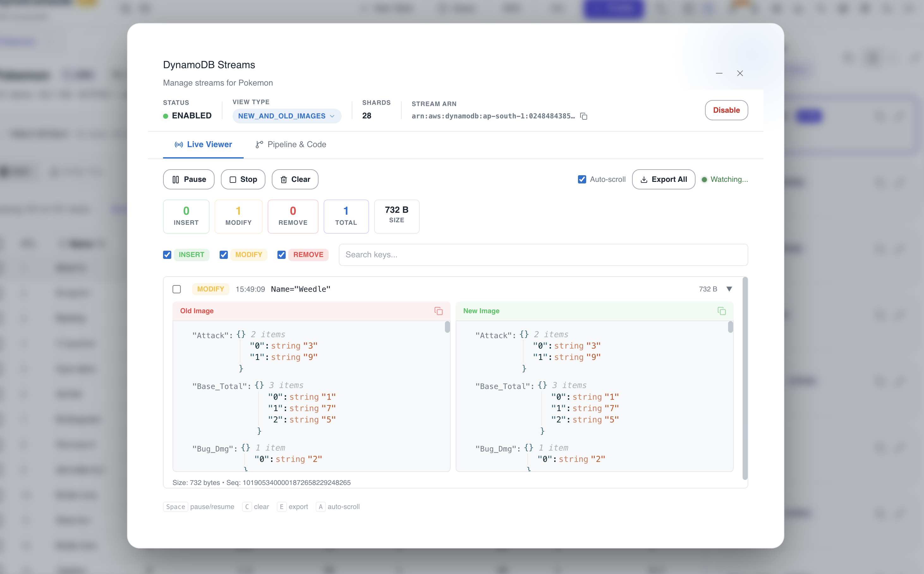Click the shards value 28
This screenshot has width=924, height=574.
[367, 116]
